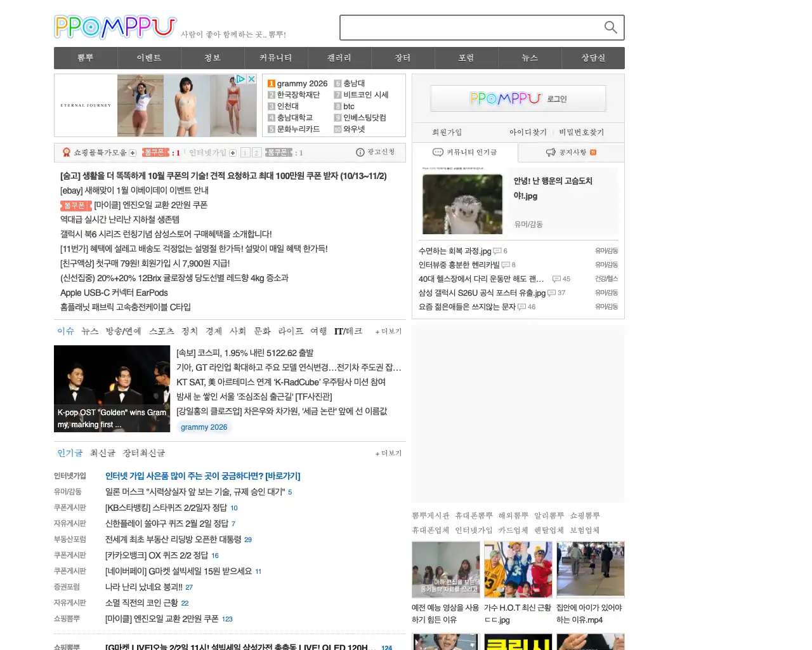Click the medal ribbon icon beside 쇼핑몰특가모음
The image size is (812, 650).
pyautogui.click(x=66, y=152)
